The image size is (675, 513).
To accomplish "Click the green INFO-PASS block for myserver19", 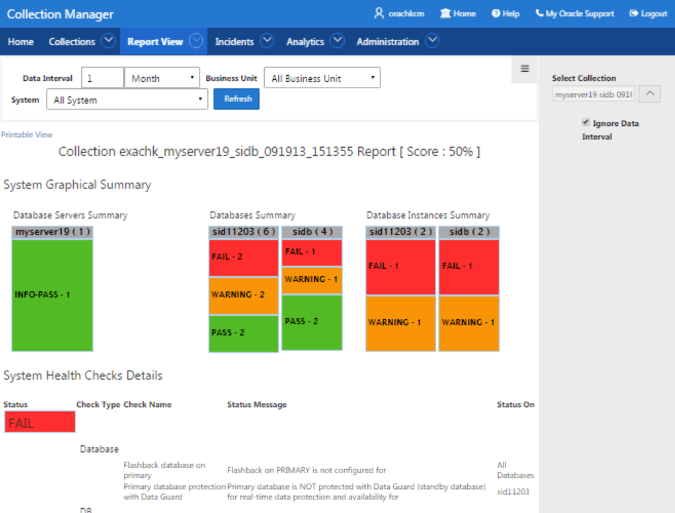I will [52, 295].
